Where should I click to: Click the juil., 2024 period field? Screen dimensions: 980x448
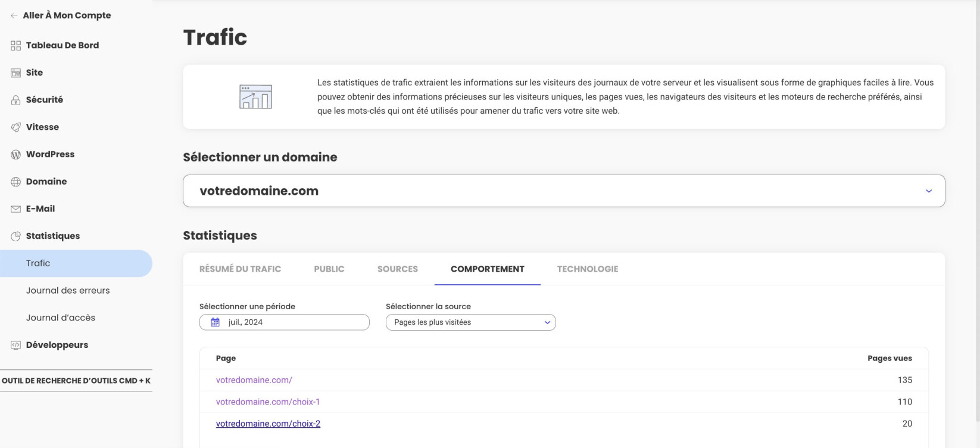pyautogui.click(x=285, y=322)
